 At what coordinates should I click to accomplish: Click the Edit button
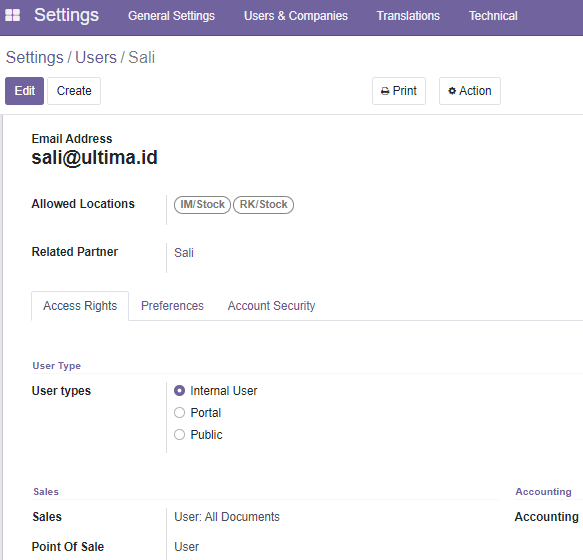25,91
